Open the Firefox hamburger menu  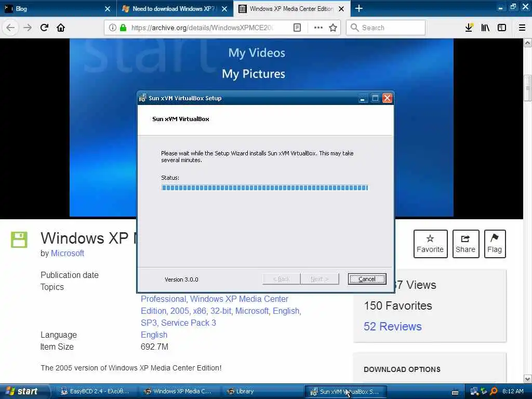point(522,28)
